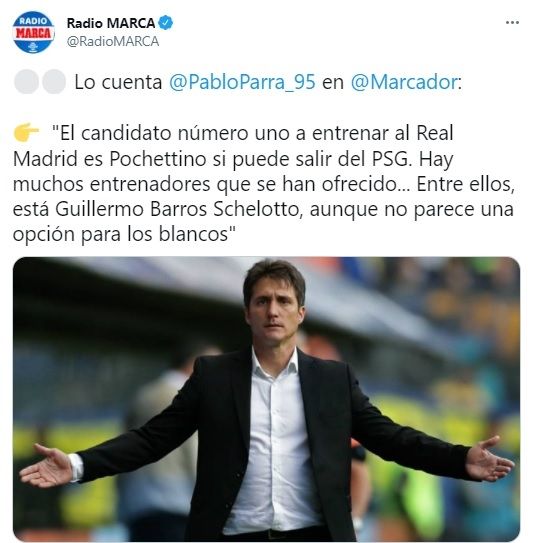Click the final line "opción para los blancos"
Image resolution: width=533 pixels, height=543 pixels.
click(125, 234)
